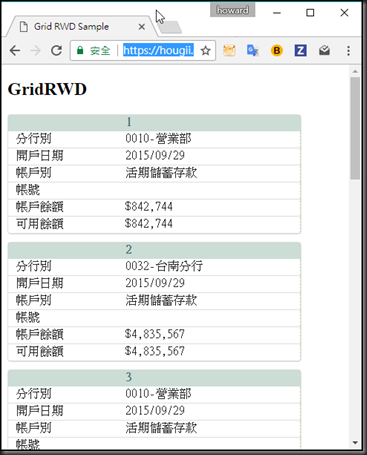Click the 帳號 label in card 2
This screenshot has width=367, height=455.
pos(28,317)
